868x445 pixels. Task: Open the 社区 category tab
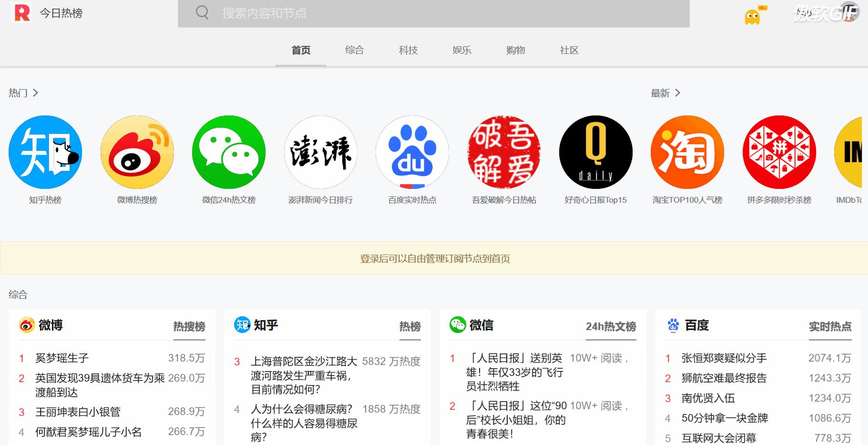point(569,50)
